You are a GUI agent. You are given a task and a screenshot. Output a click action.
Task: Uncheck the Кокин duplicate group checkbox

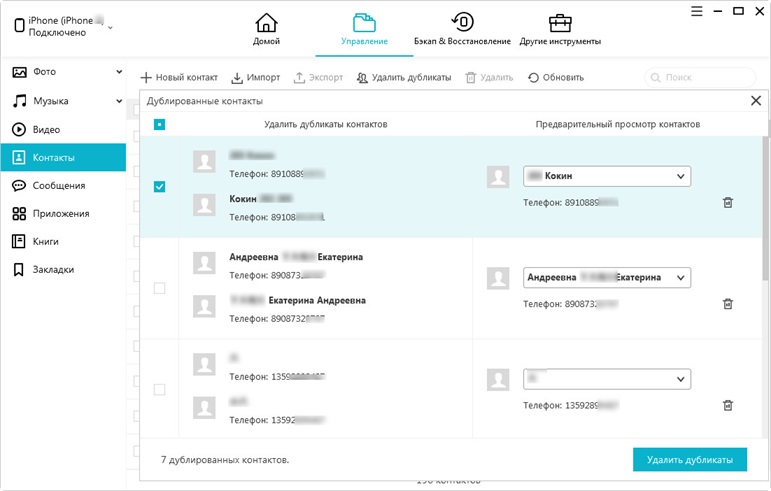click(x=159, y=186)
